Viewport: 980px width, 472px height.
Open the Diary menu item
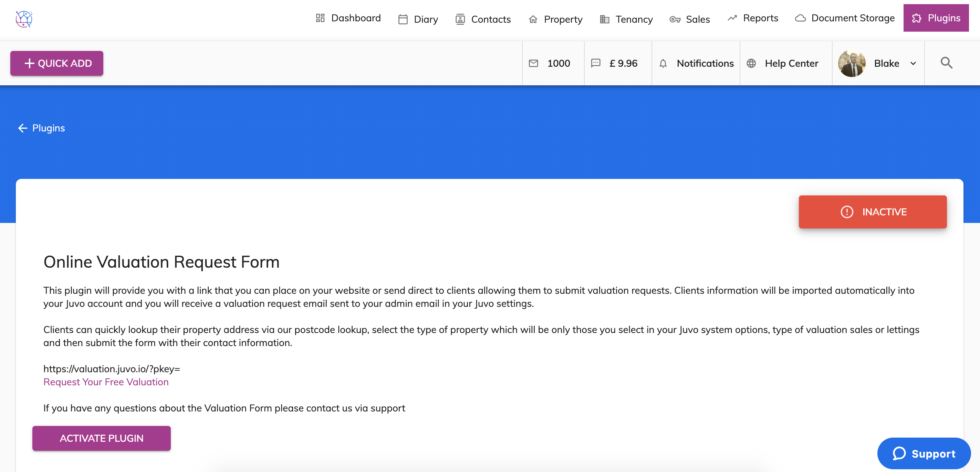coord(418,19)
